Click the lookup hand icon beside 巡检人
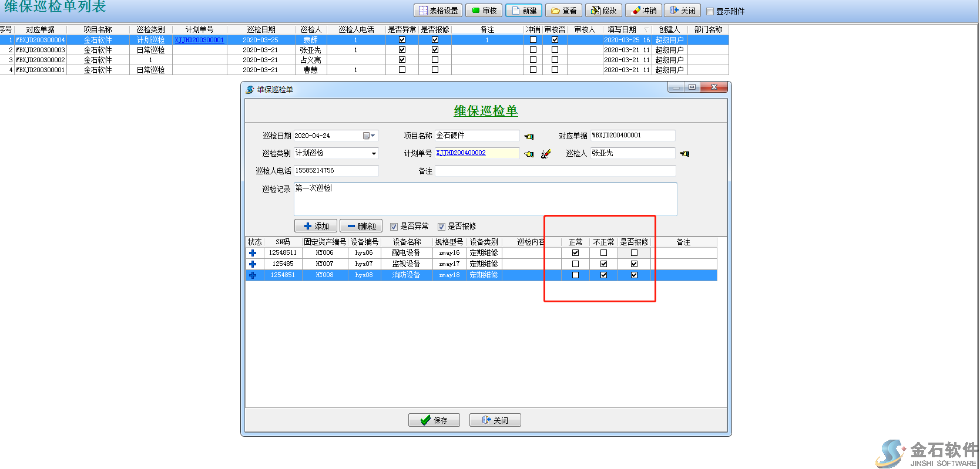980x469 pixels. coord(684,154)
